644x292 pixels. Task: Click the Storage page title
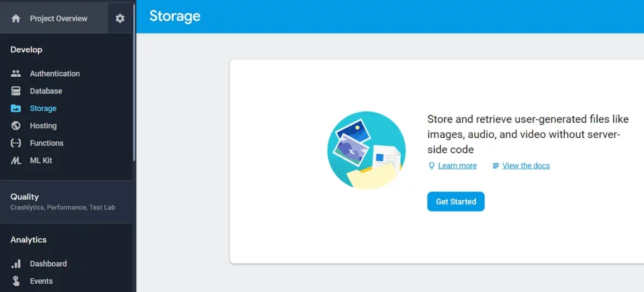[x=175, y=16]
